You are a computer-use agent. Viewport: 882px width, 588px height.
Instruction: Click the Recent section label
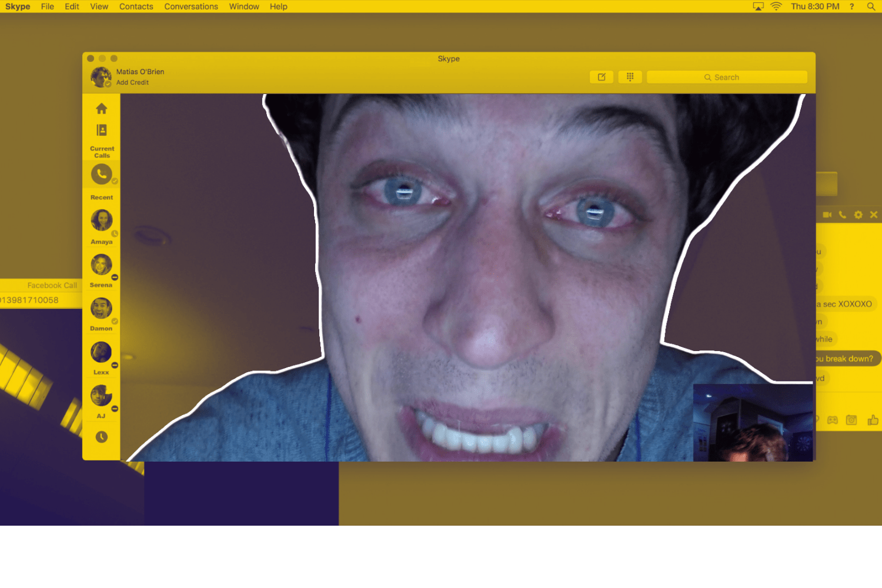tap(102, 198)
